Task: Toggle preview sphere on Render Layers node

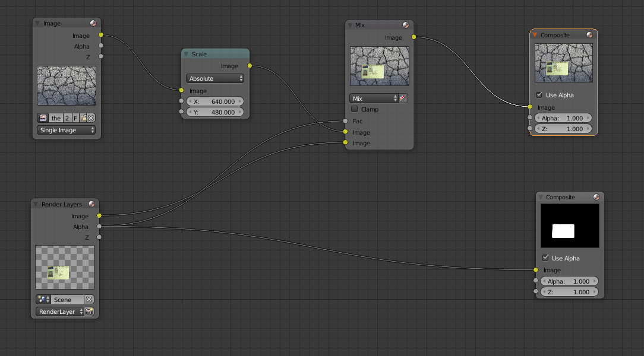Action: 92,204
